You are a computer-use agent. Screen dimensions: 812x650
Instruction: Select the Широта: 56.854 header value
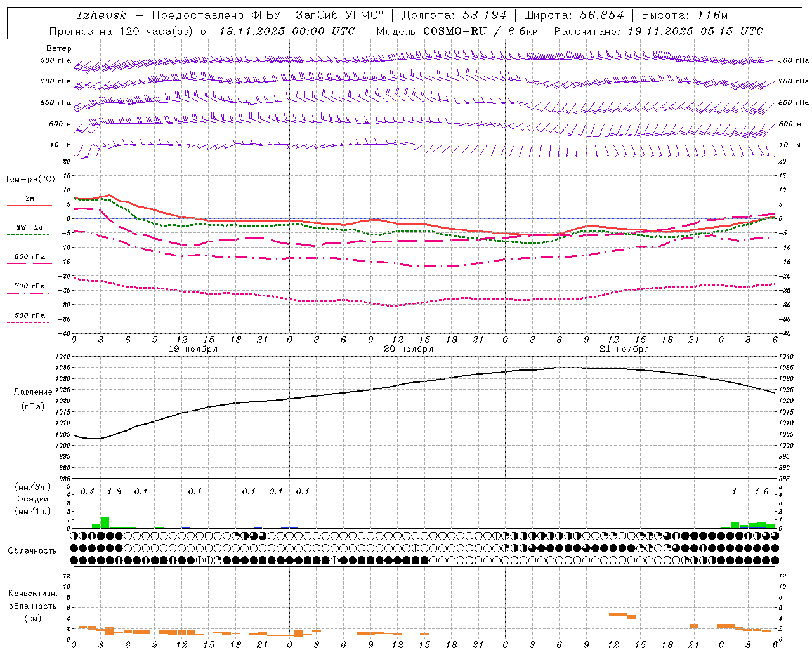(573, 15)
